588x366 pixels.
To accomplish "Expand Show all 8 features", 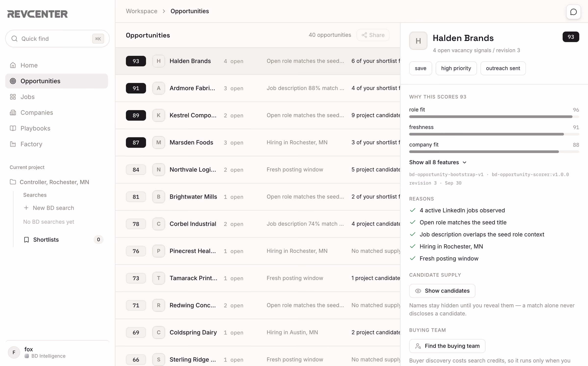I will click(x=438, y=162).
